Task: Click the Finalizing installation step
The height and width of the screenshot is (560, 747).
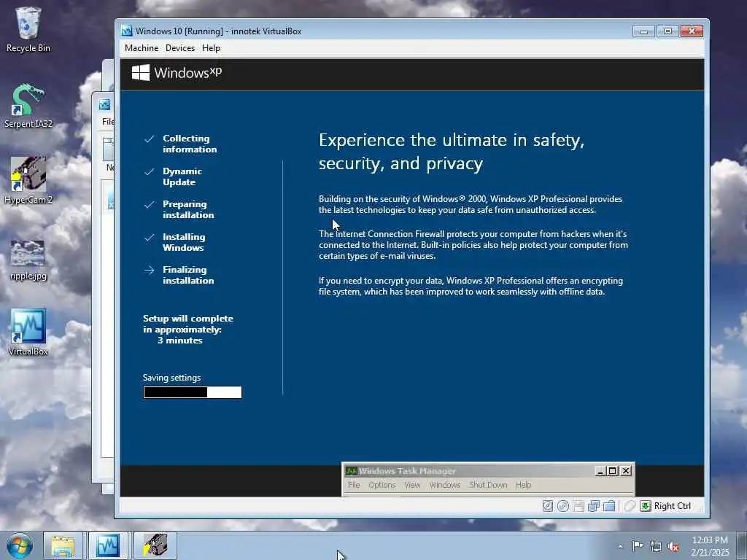Action: click(188, 275)
